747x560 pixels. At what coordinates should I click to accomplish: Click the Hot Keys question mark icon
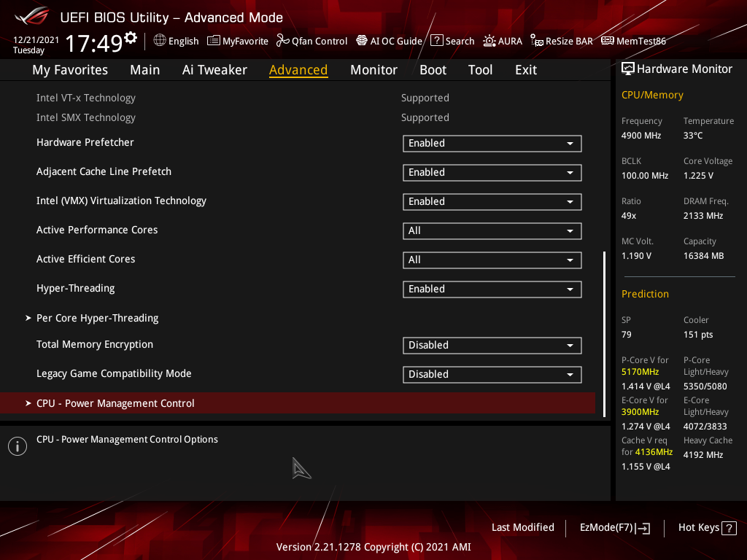point(729,528)
